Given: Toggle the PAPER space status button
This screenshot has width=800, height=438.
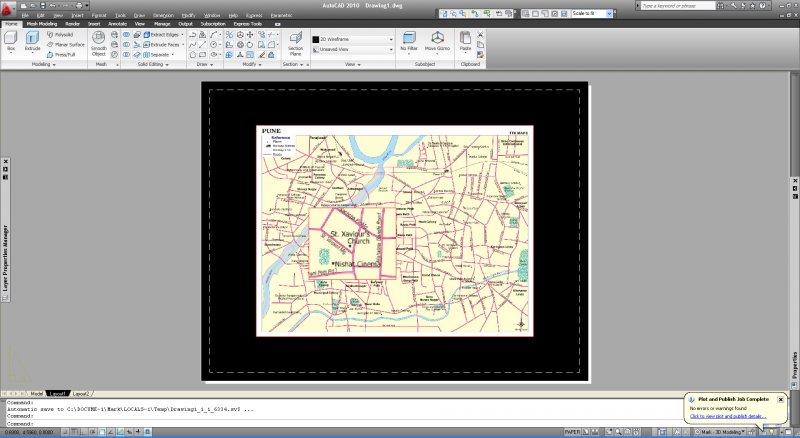Looking at the screenshot, I should tap(573, 432).
